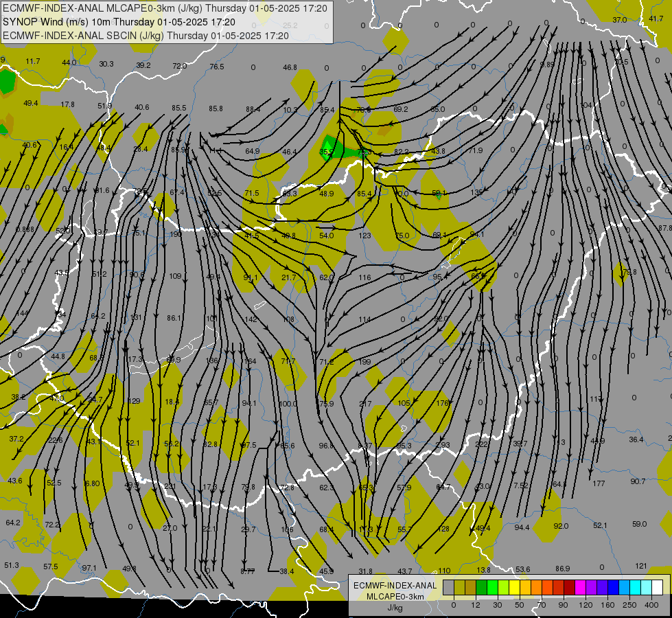Click the legend tick label 50
The width and height of the screenshot is (672, 618).
pos(520,605)
